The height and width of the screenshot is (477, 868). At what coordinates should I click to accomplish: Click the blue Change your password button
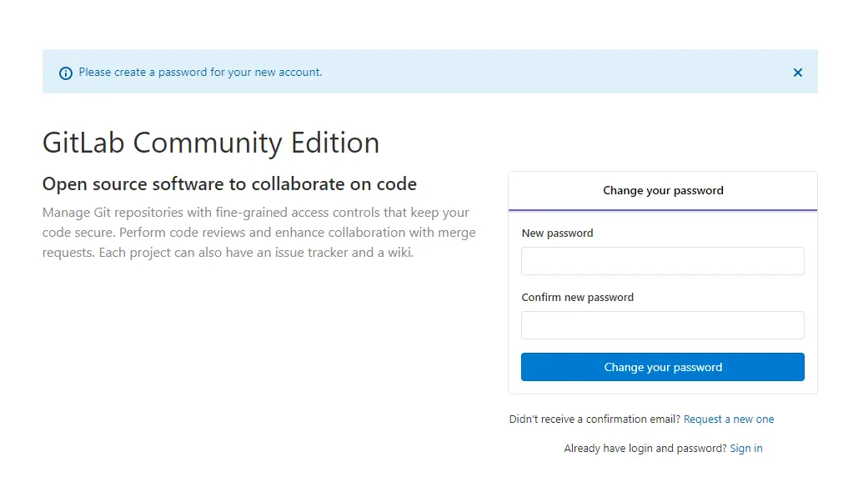click(x=663, y=367)
